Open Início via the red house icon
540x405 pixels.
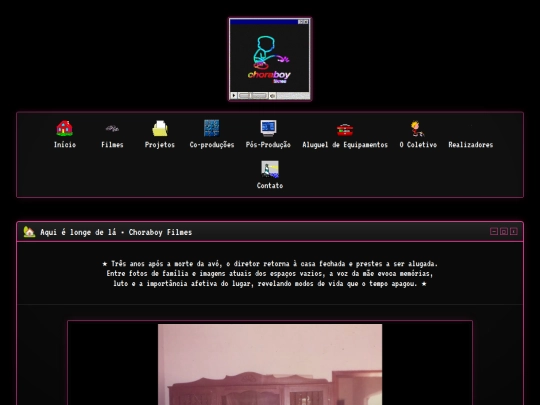[x=64, y=128]
